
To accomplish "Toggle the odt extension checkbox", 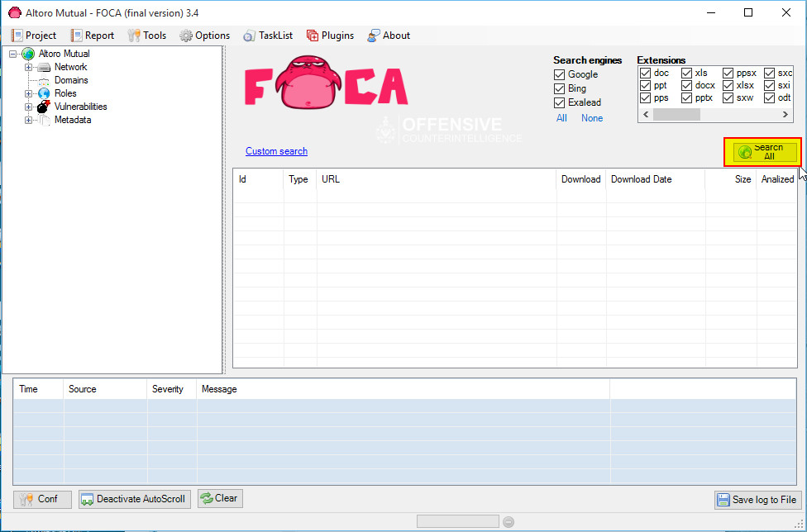I will [x=769, y=97].
